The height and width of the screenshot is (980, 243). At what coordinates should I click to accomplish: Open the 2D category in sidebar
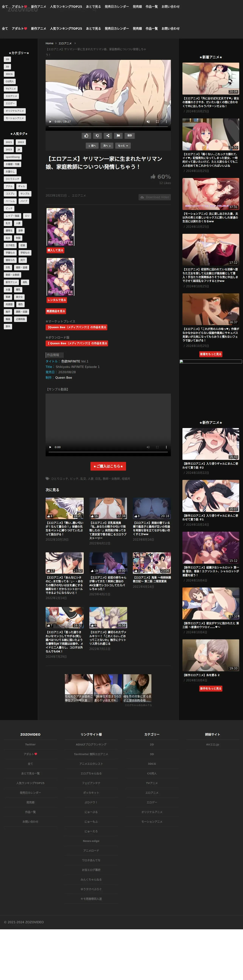7,59
